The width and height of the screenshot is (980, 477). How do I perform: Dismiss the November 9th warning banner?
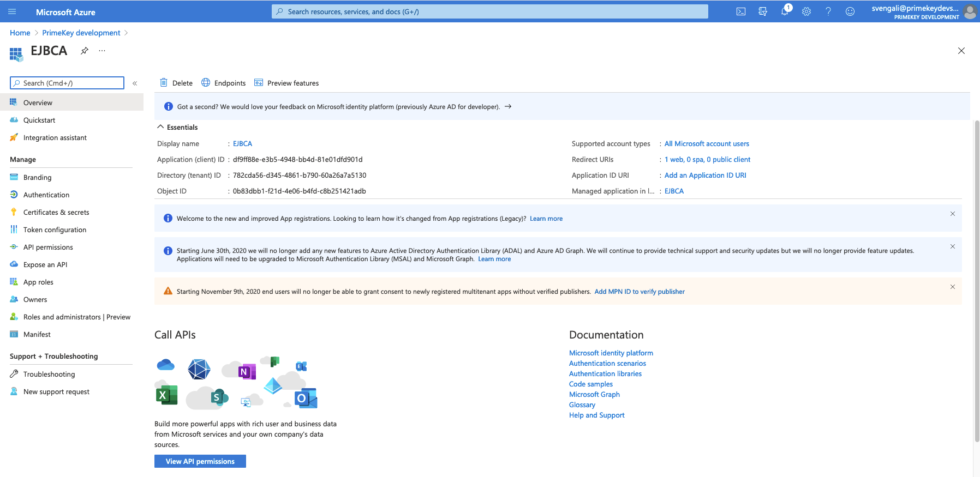953,287
